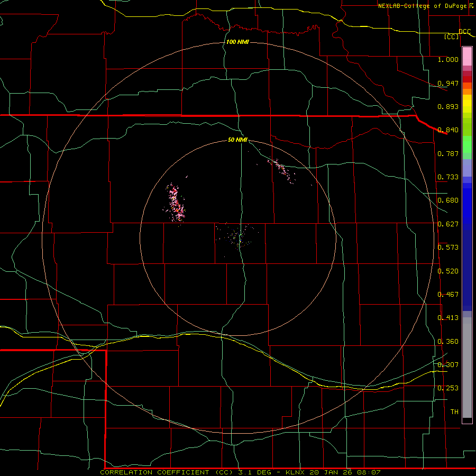Click the 0.947 scale label
Viewport: 476px width, 476px height.
[448, 83]
